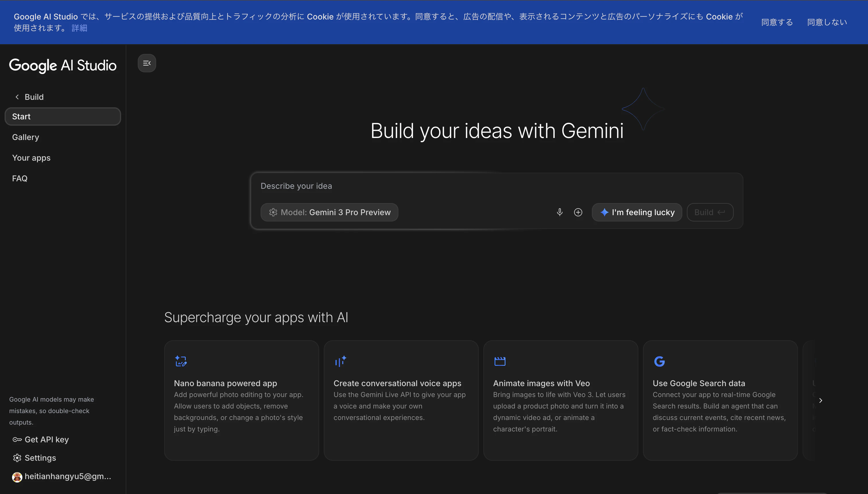Click the key icon beside Get API key
Image resolution: width=868 pixels, height=494 pixels.
17,440
